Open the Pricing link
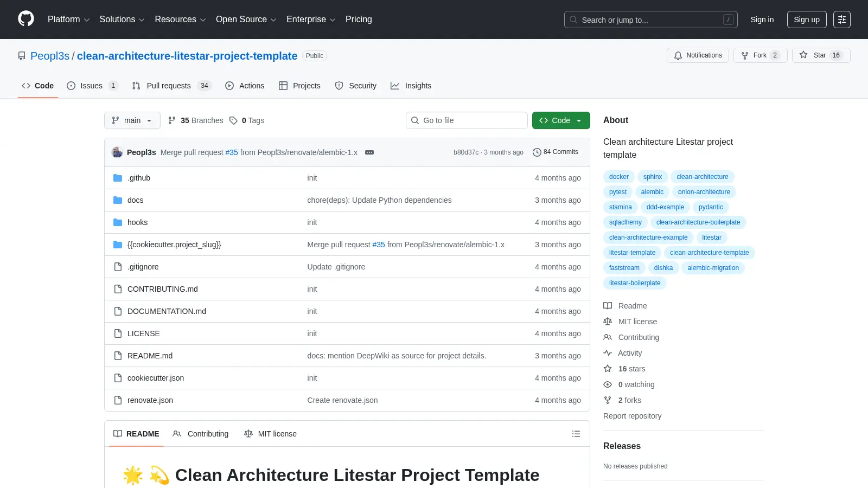 pyautogui.click(x=359, y=20)
